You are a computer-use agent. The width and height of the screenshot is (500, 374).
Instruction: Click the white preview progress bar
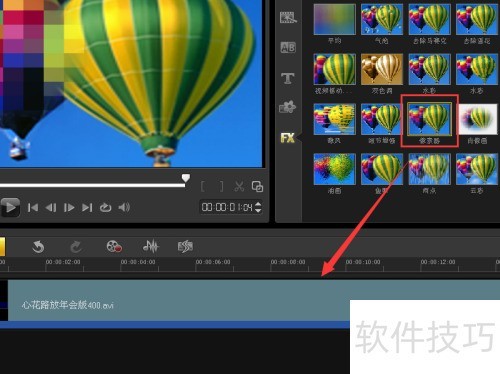92,185
